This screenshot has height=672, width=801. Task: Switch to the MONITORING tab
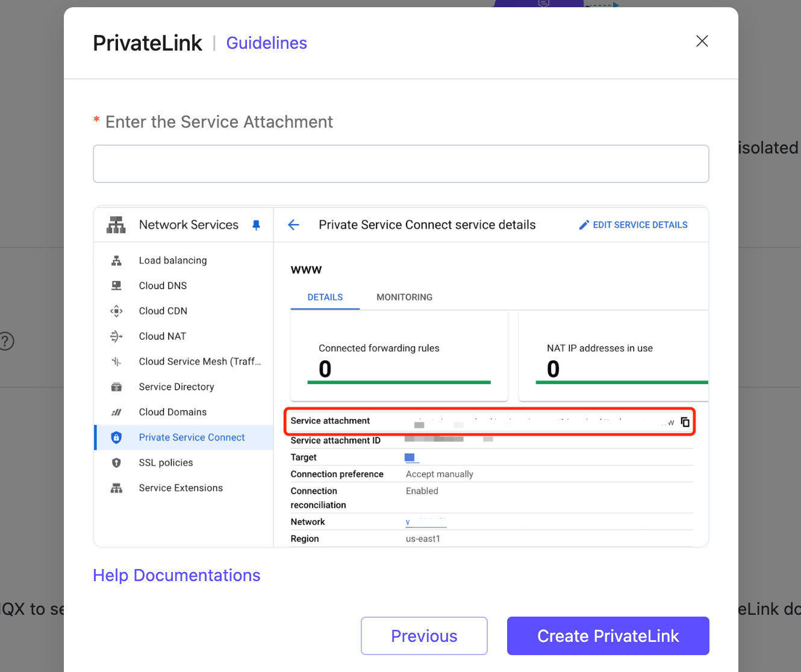click(404, 297)
